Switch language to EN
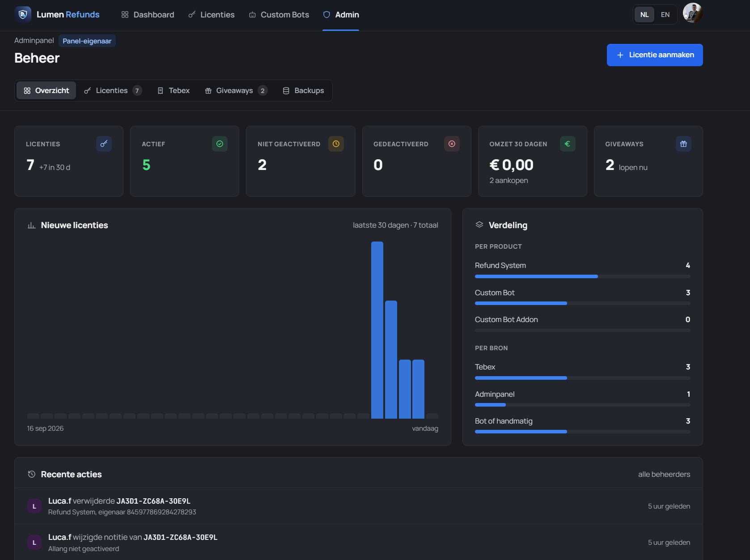 665,15
